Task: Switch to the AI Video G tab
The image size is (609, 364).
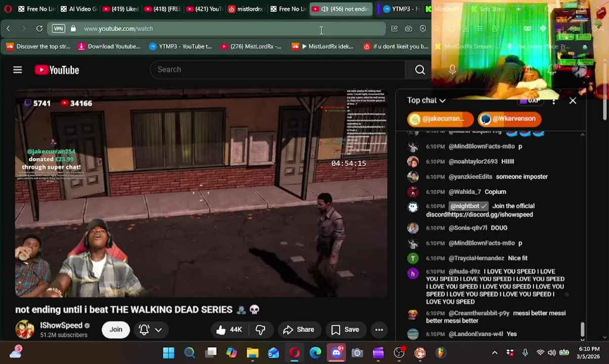Action: [x=78, y=9]
